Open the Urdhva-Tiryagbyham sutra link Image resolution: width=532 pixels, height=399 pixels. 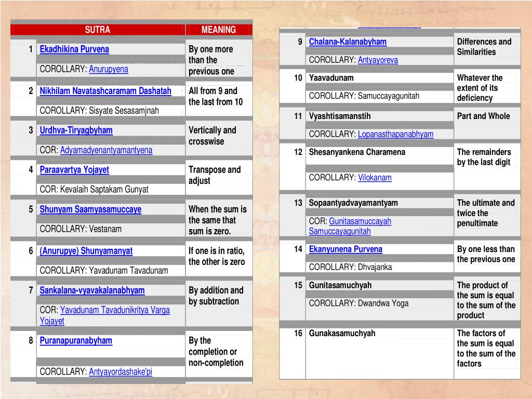76,130
